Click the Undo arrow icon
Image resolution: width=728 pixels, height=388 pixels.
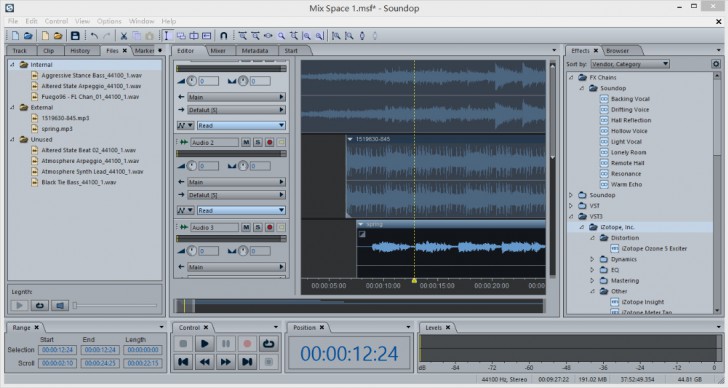tap(94, 36)
